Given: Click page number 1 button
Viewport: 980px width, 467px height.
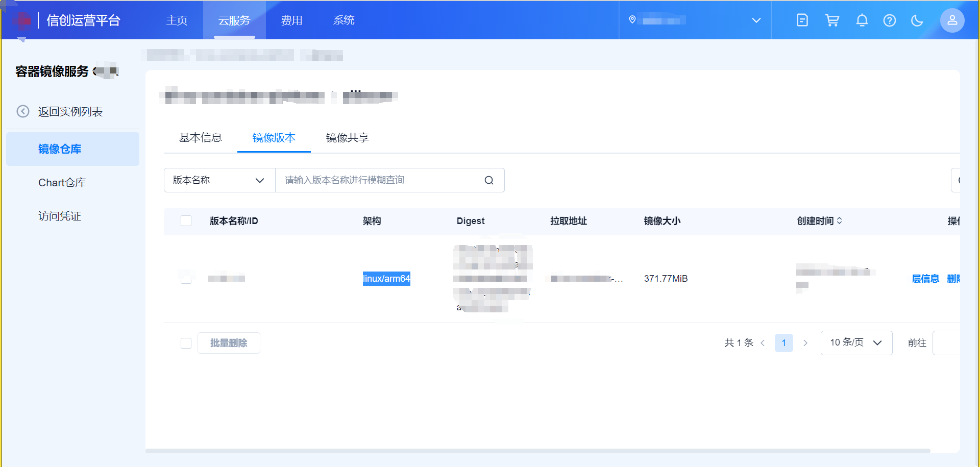Looking at the screenshot, I should point(784,343).
